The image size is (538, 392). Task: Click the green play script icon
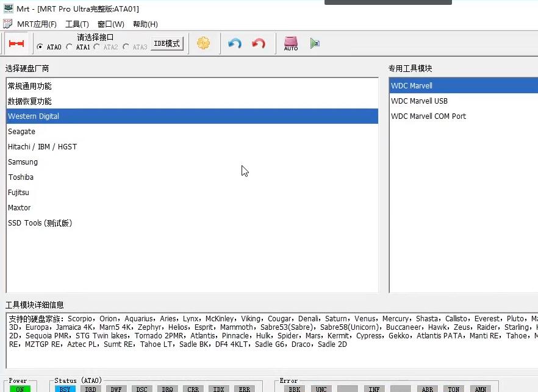coord(315,43)
